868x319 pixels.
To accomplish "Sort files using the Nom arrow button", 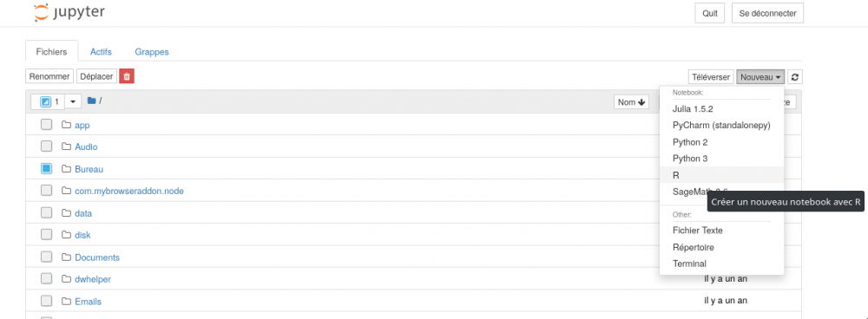I will point(632,101).
